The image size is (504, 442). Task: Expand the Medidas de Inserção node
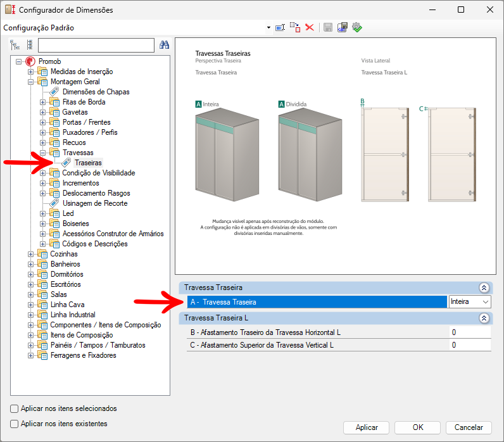tap(30, 72)
